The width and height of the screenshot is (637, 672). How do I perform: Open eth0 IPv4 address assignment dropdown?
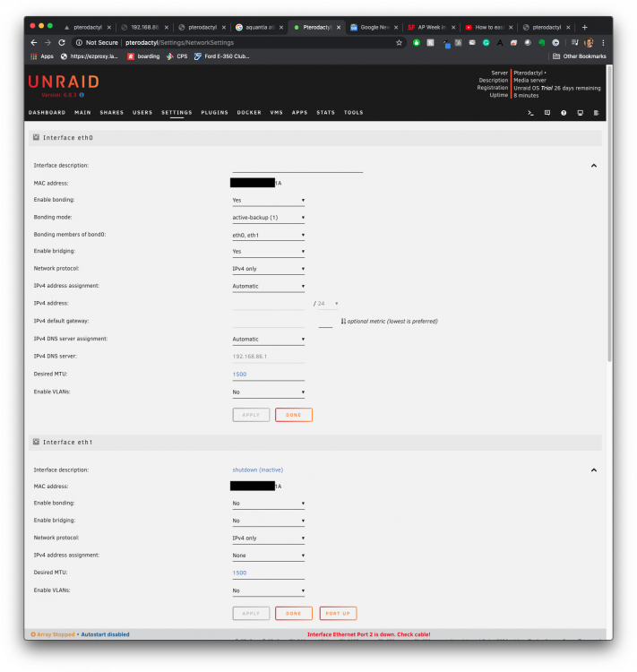pos(269,287)
